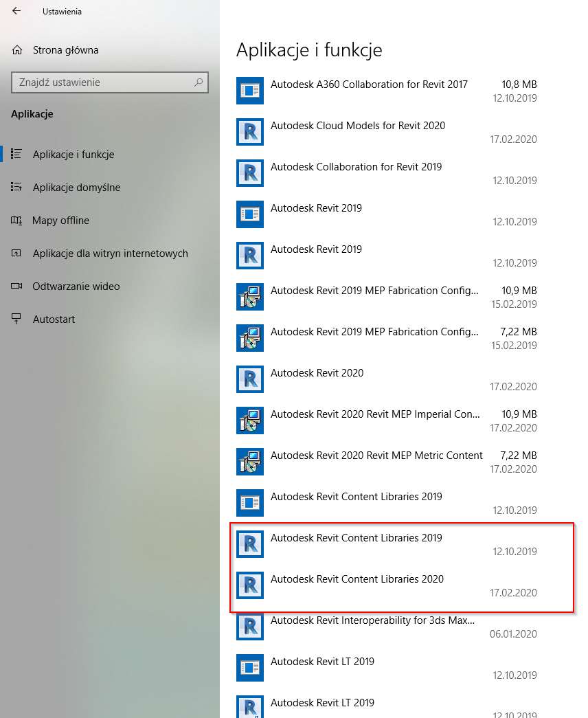Screen dimensions: 588x718
Task: Select the Strona główna home icon
Action: [15, 49]
